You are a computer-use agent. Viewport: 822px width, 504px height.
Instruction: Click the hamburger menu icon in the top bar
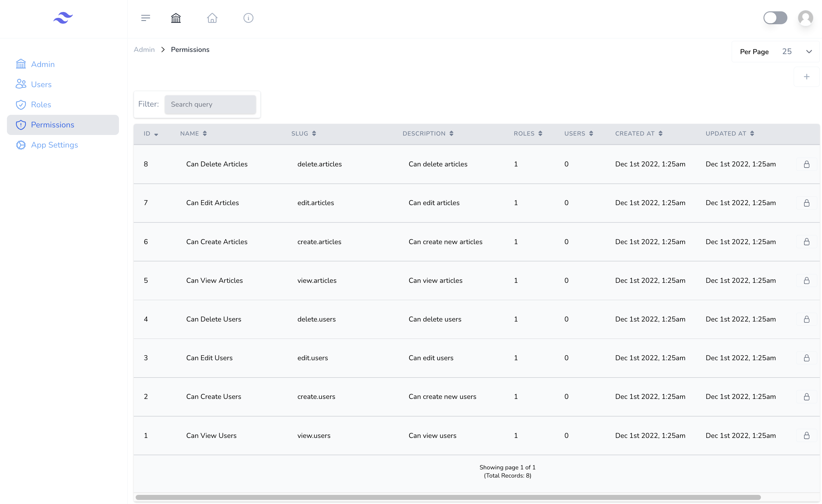145,18
